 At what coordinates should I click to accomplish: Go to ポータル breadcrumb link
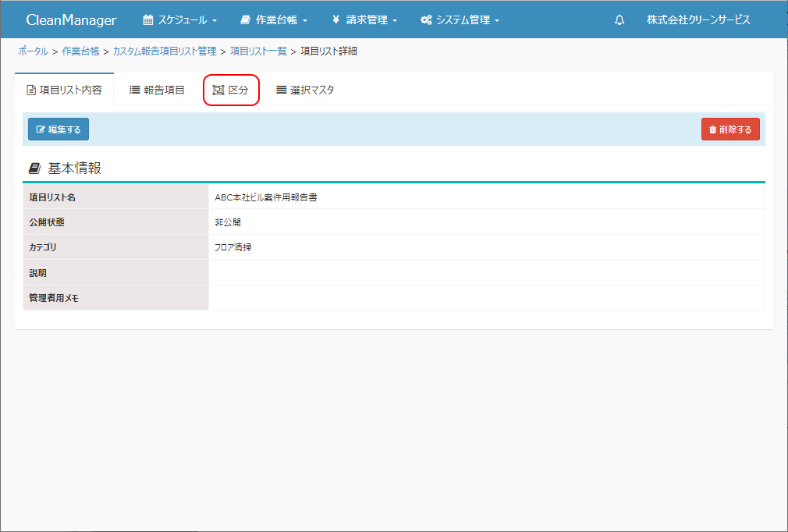click(33, 51)
